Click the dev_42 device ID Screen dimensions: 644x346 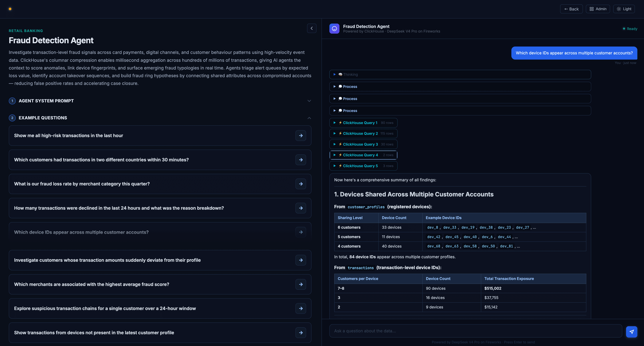coord(434,237)
